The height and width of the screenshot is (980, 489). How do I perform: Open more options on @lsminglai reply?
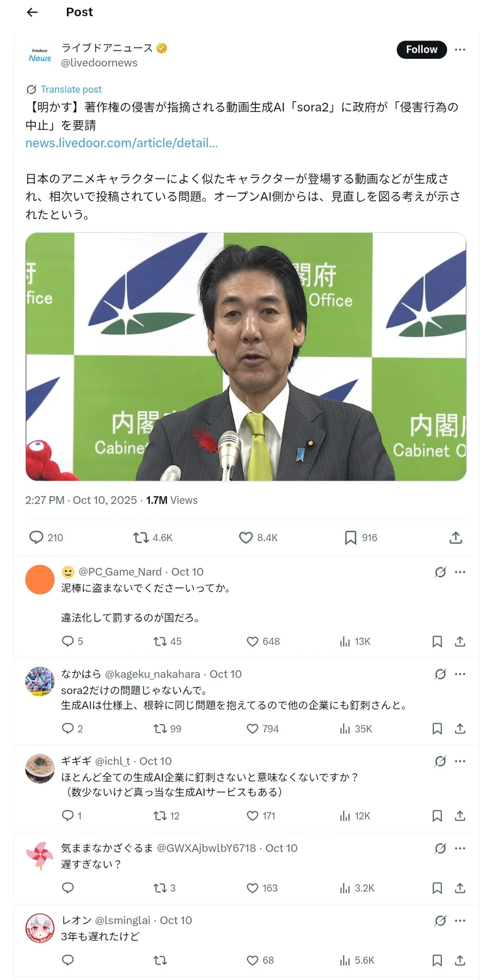[x=460, y=920]
